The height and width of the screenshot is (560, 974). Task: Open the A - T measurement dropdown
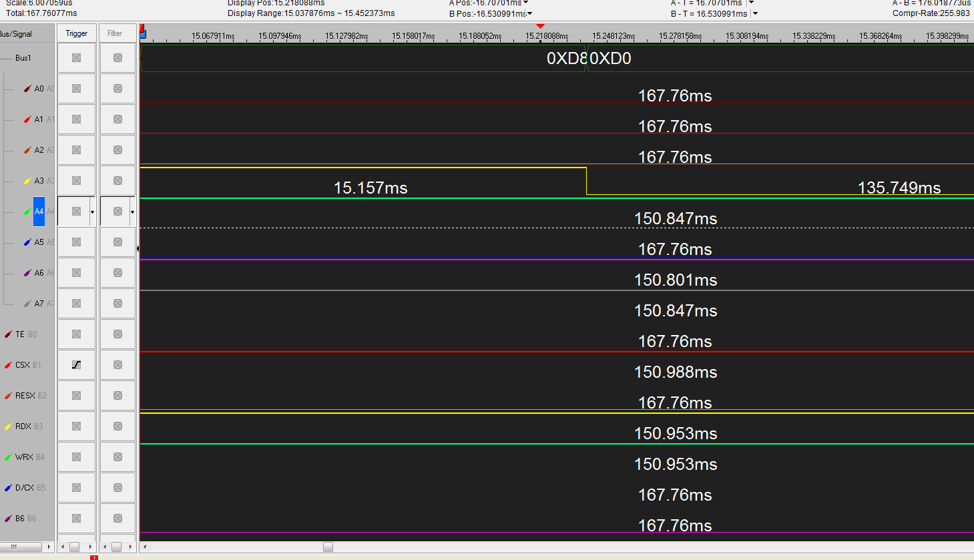tap(751, 3)
